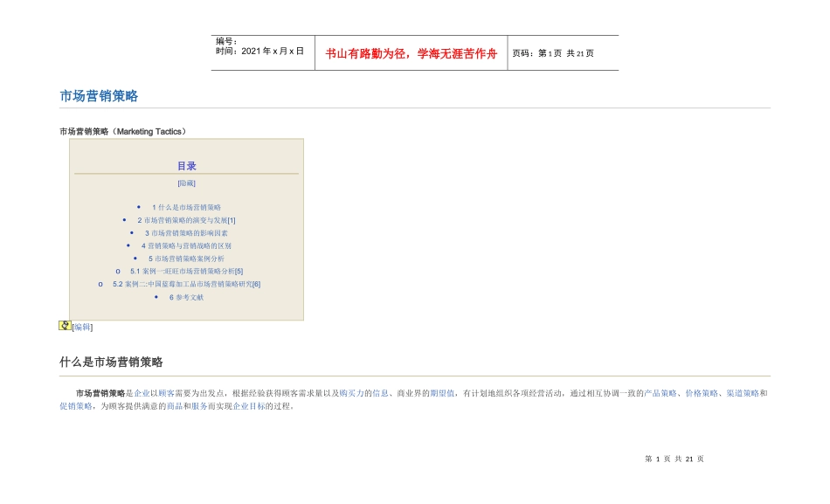The height and width of the screenshot is (504, 830).
Task: Click header text 编号:
Action: tap(226, 41)
